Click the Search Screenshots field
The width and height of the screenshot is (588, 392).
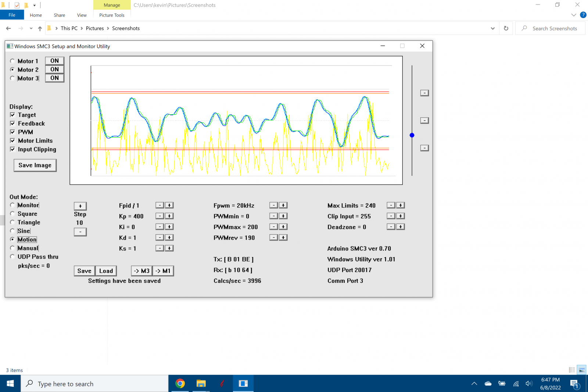[x=550, y=28]
